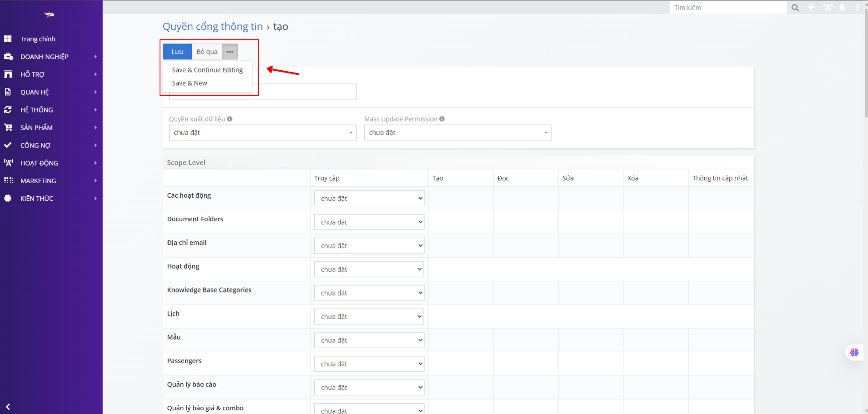Expand Truy cập dropdown for Passengers

click(369, 364)
